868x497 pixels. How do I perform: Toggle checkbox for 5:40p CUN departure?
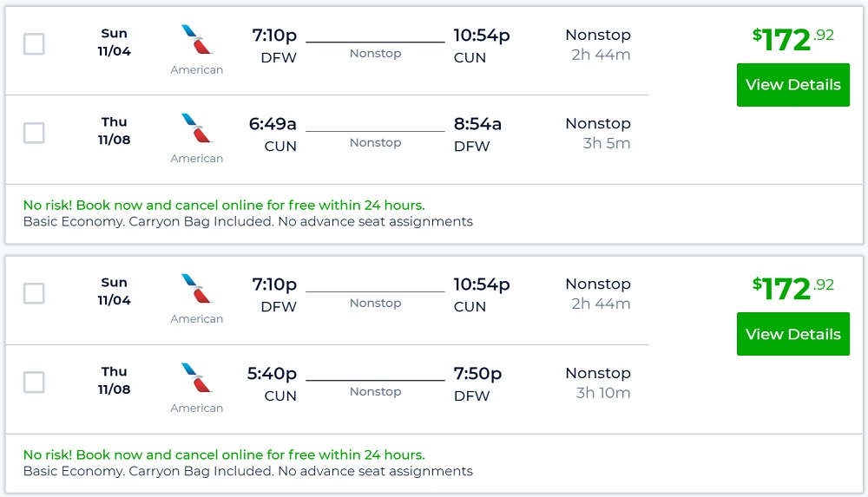pyautogui.click(x=34, y=383)
